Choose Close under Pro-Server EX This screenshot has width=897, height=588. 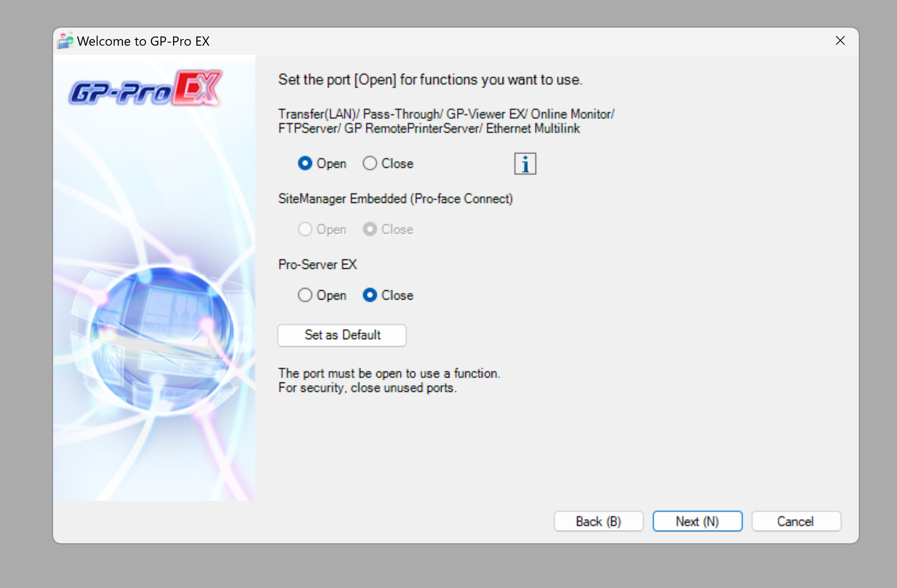[370, 295]
